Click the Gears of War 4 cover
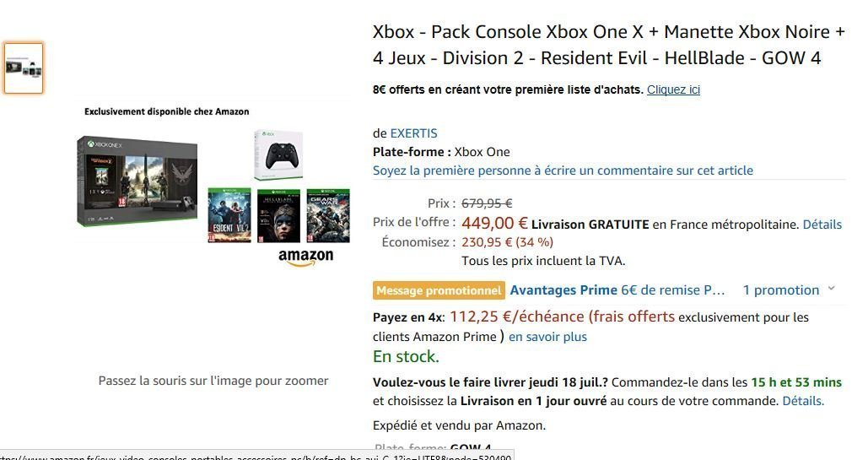Image resolution: width=868 pixels, height=460 pixels. click(327, 216)
